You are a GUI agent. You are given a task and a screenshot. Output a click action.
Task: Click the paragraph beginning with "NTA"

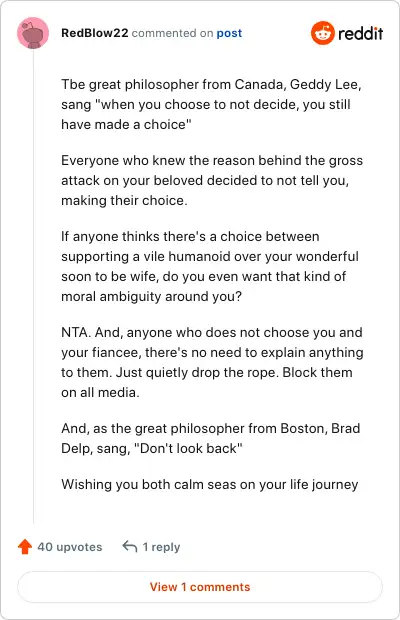click(x=212, y=362)
